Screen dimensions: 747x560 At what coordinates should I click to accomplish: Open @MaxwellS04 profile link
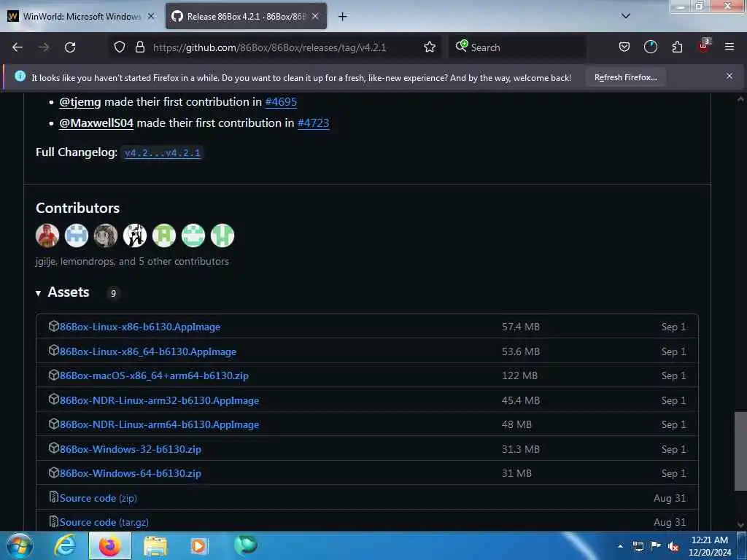pos(96,122)
